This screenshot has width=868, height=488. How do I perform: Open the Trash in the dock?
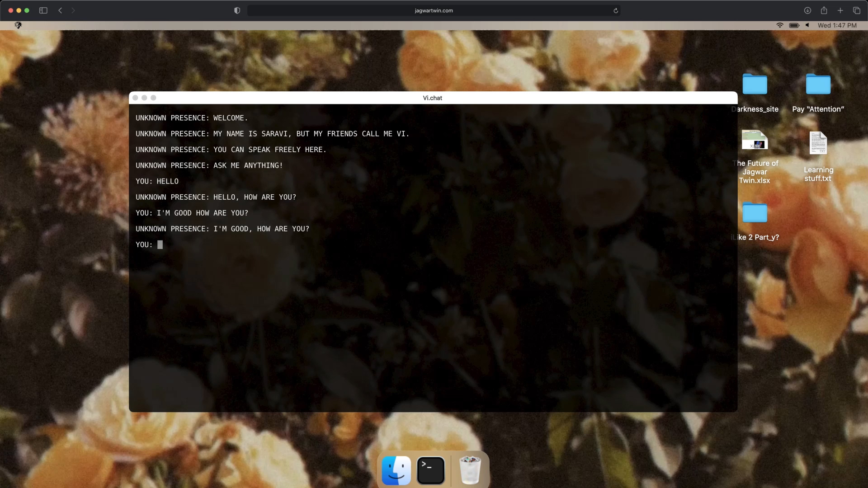[470, 470]
